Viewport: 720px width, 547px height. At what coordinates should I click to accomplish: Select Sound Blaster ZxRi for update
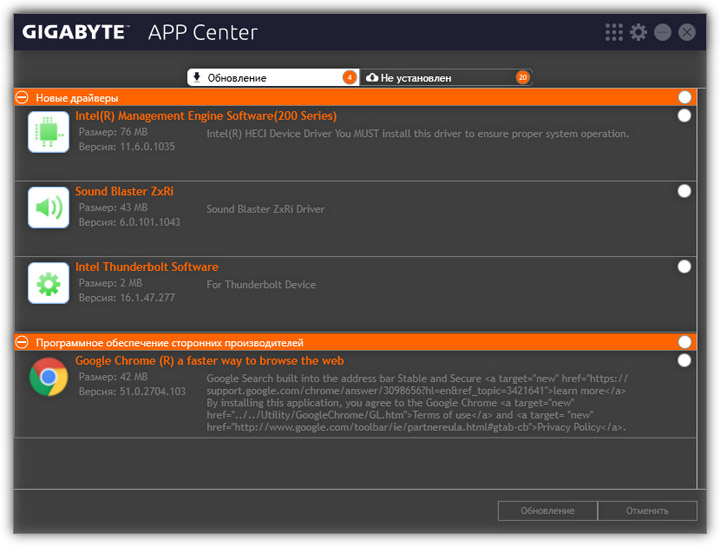tap(684, 191)
